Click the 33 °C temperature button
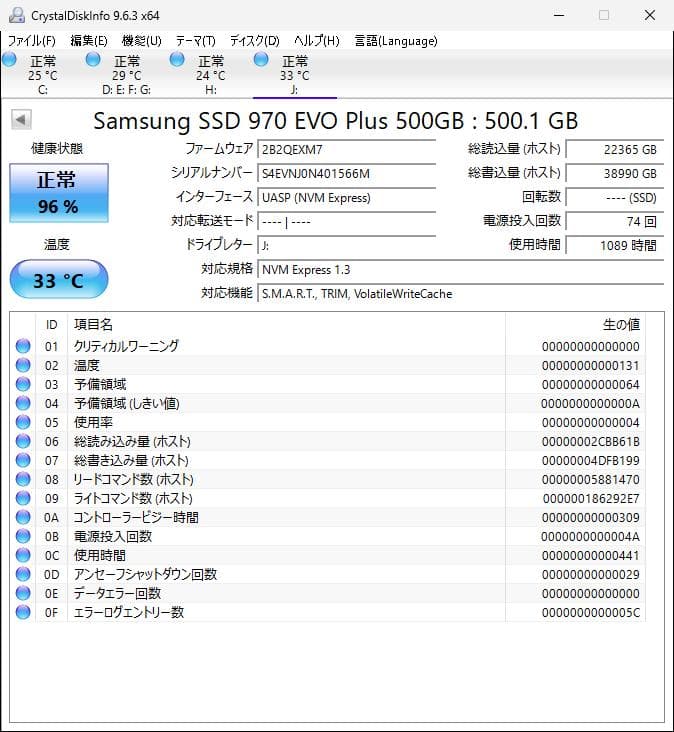 click(x=59, y=280)
